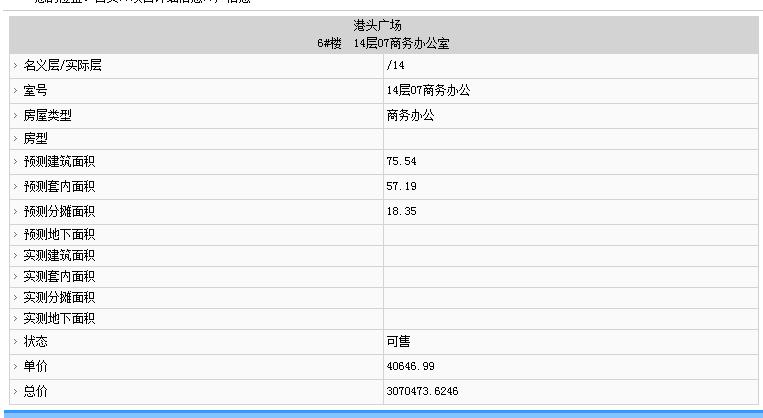Select the 室号 row label
763x418 pixels.
[36, 91]
